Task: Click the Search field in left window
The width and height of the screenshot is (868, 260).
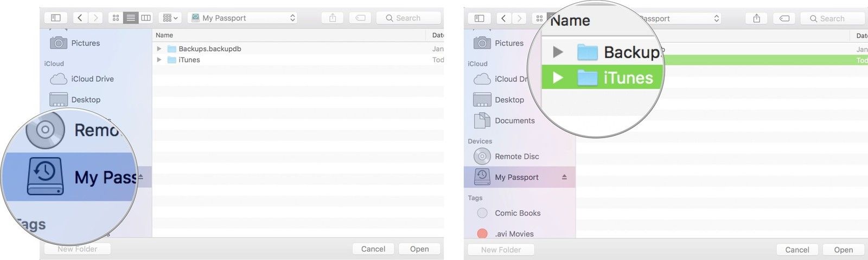Action: pyautogui.click(x=409, y=18)
